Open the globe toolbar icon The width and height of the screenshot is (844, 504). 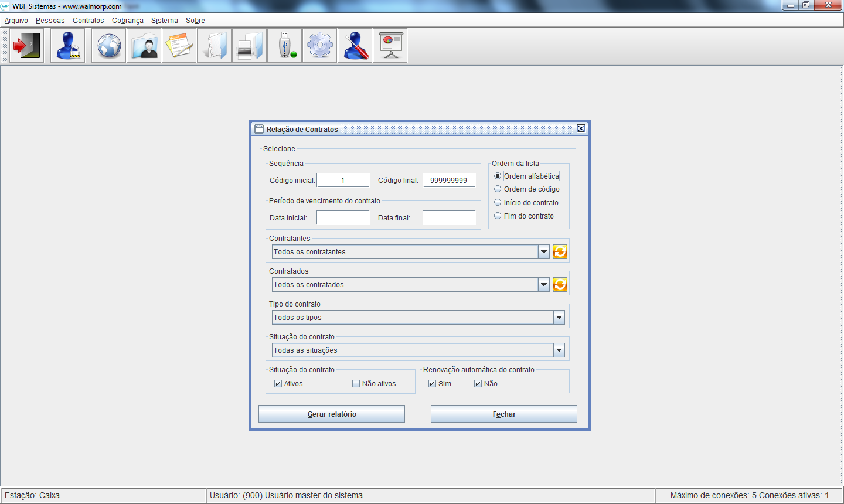pyautogui.click(x=109, y=46)
